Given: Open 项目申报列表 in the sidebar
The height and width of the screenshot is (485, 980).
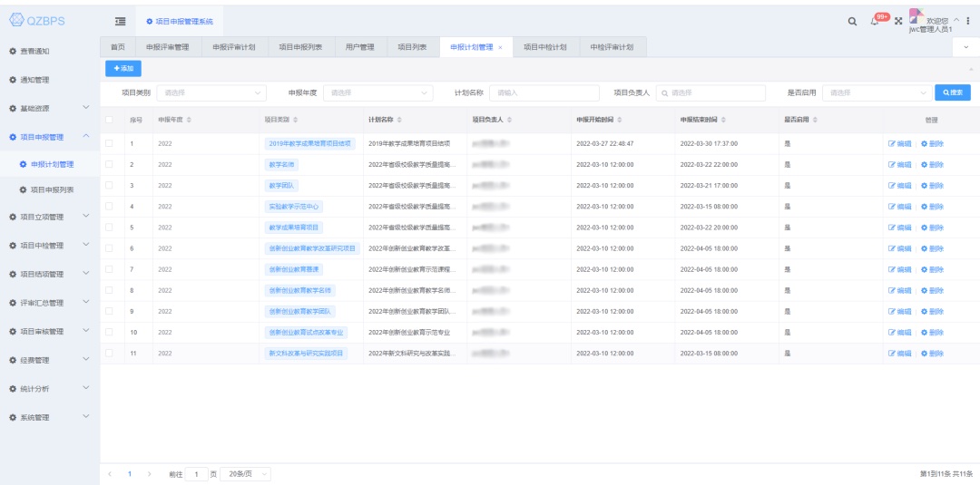Looking at the screenshot, I should coord(52,189).
